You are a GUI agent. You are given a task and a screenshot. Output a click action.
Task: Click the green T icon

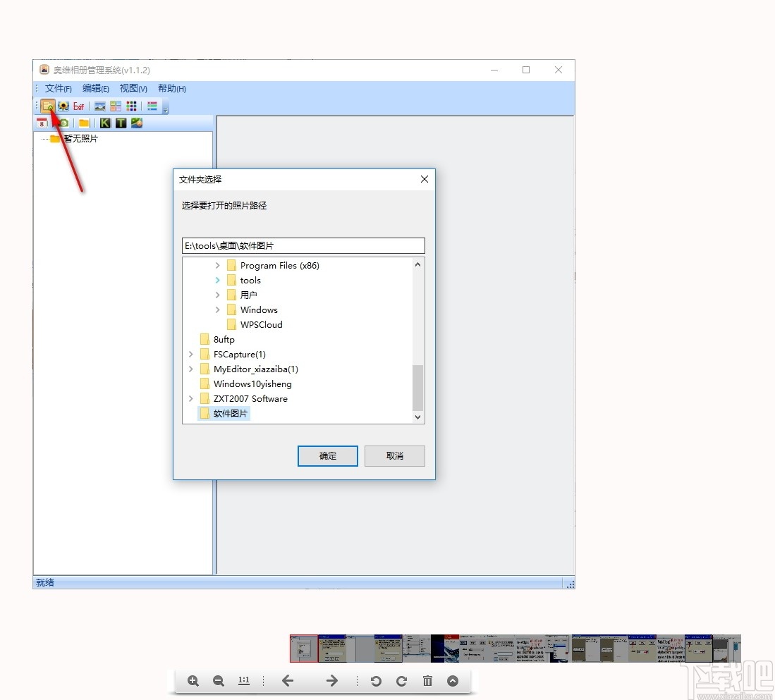121,123
